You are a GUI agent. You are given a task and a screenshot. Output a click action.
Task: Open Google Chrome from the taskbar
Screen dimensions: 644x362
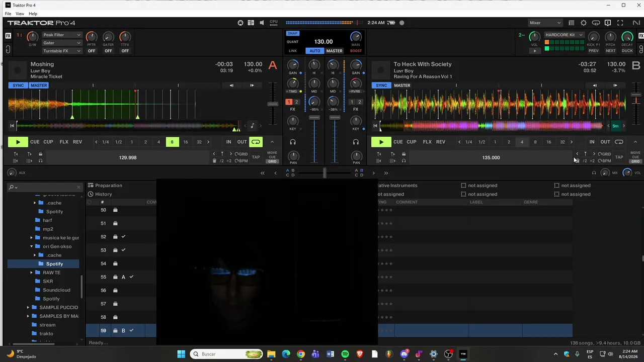click(301, 354)
